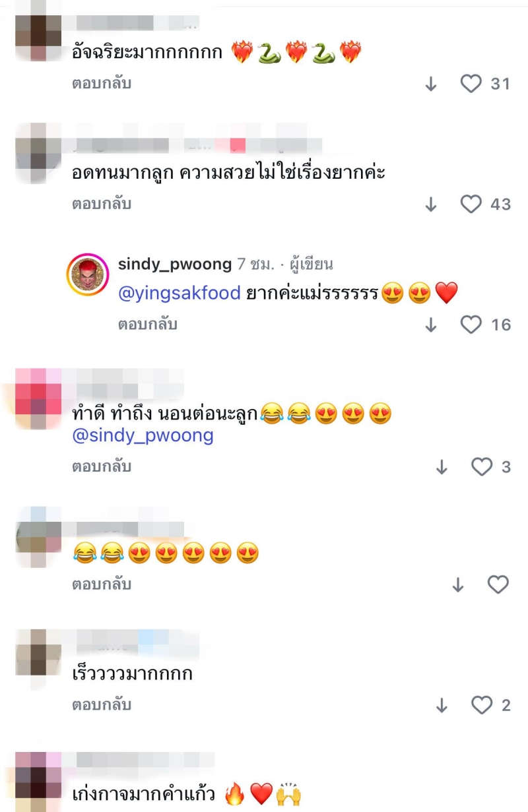Open the @sindy_pwoong mention in comment
Screen dimensions: 528x812
click(x=143, y=436)
